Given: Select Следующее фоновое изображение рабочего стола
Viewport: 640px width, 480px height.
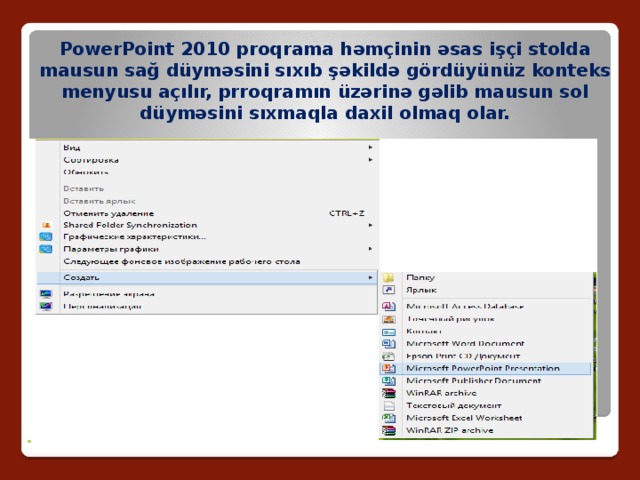Looking at the screenshot, I should coord(207,261).
